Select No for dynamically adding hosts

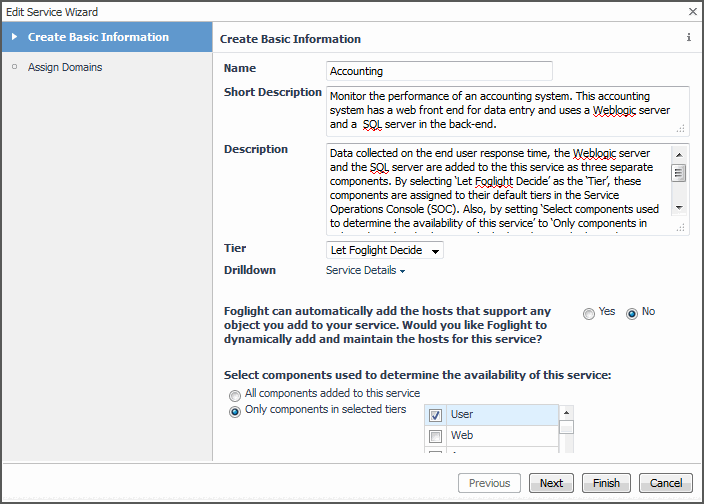pyautogui.click(x=631, y=313)
